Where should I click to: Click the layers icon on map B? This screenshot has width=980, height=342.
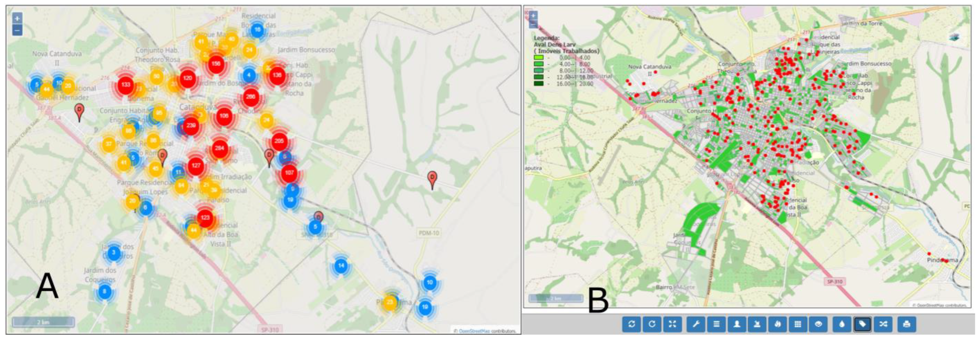point(954,37)
